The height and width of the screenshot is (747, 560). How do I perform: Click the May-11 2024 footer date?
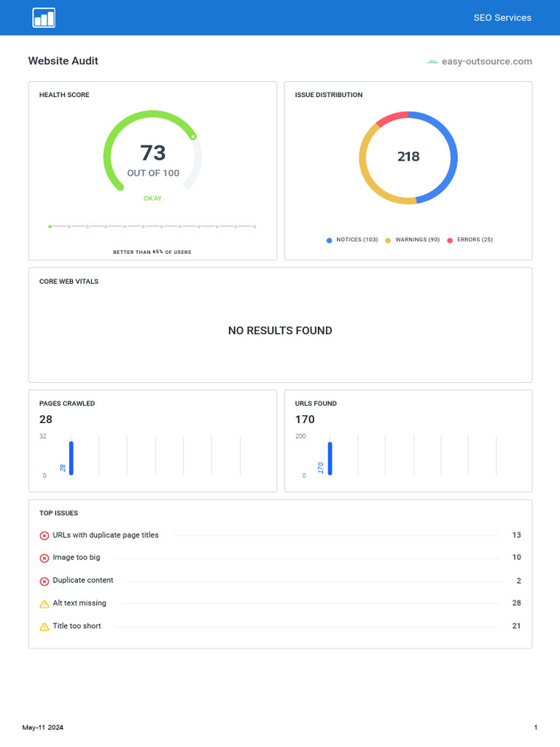(x=43, y=727)
